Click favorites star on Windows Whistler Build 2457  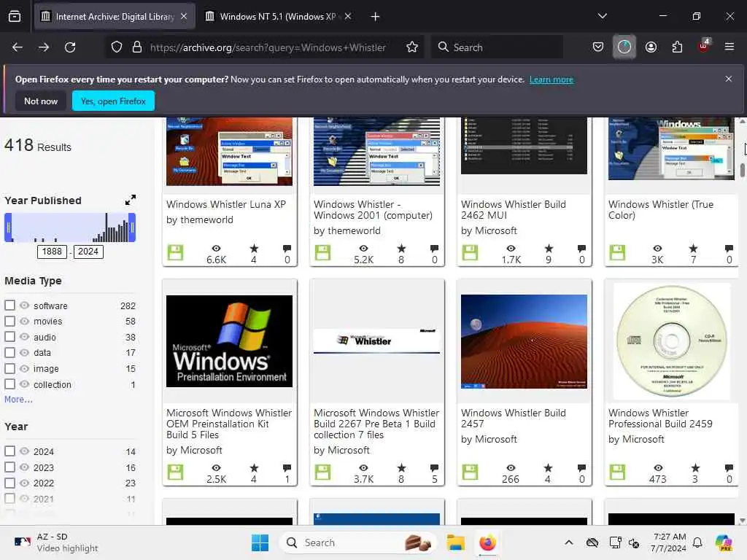pyautogui.click(x=549, y=467)
